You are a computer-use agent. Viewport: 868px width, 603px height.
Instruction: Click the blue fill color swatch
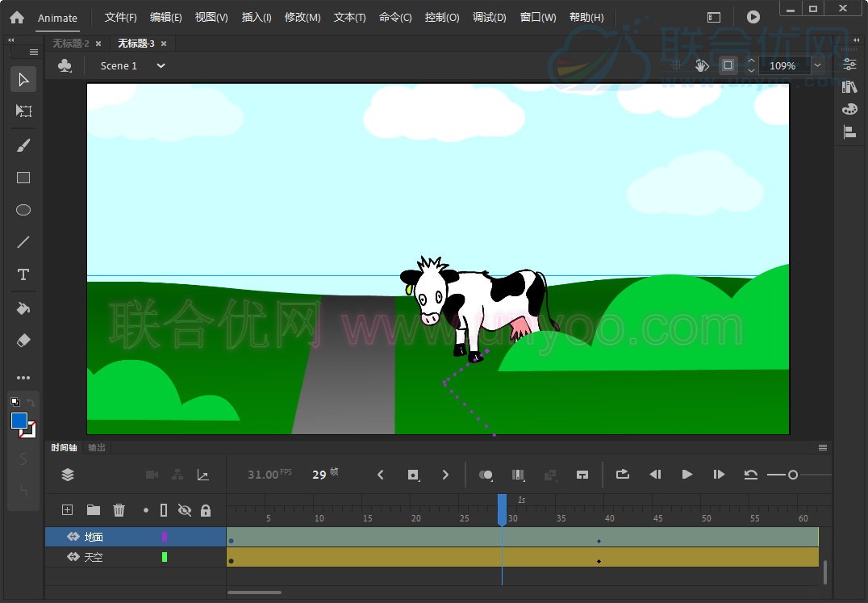[x=19, y=421]
